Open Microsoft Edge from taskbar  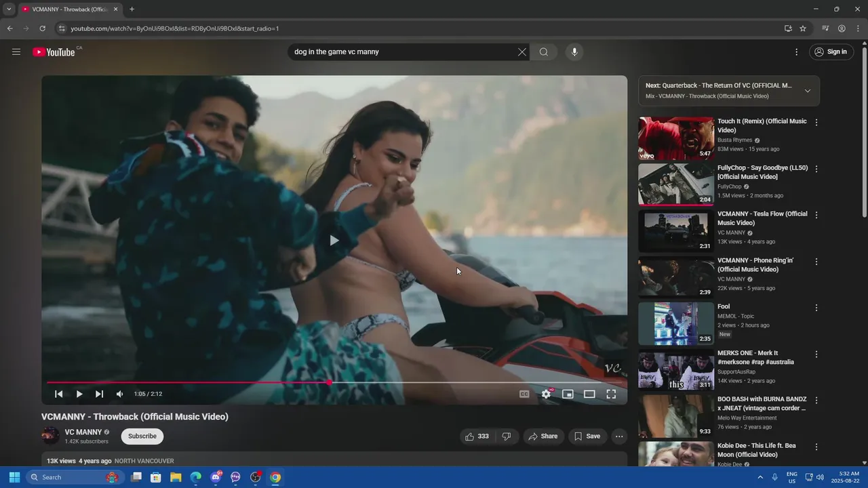tap(195, 477)
